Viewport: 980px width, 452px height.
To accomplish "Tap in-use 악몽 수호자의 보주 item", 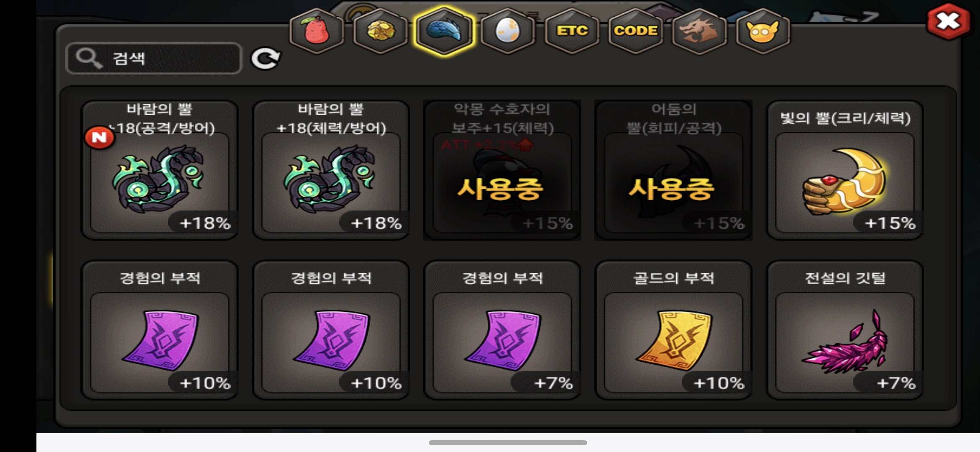I will point(502,170).
